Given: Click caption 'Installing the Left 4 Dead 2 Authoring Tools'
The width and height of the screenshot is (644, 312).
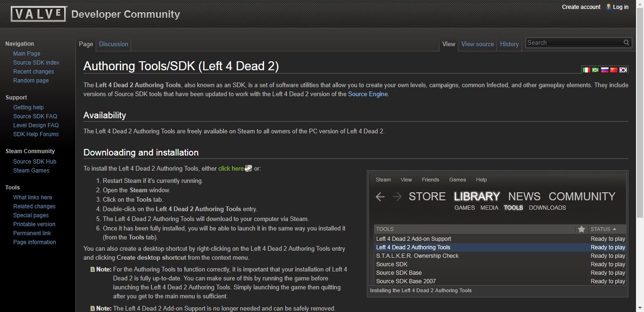Looking at the screenshot, I should (421, 290).
